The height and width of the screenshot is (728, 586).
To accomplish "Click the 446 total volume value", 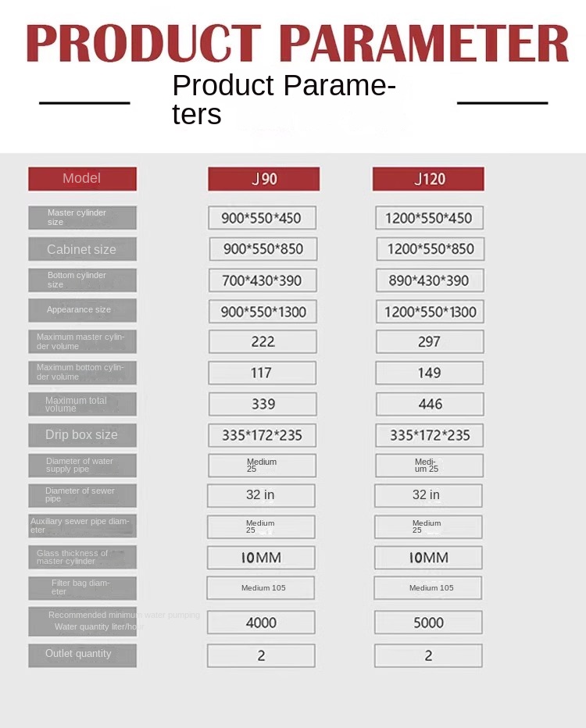I will (x=430, y=404).
